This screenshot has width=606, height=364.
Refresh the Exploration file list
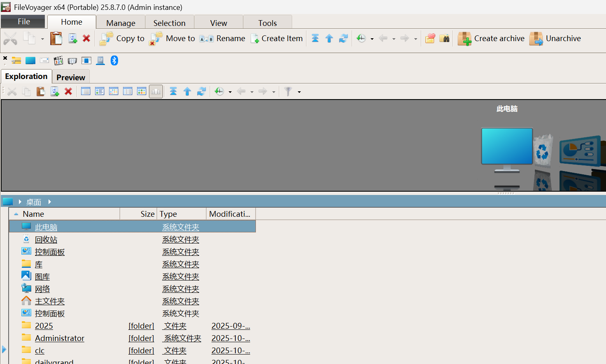point(202,91)
